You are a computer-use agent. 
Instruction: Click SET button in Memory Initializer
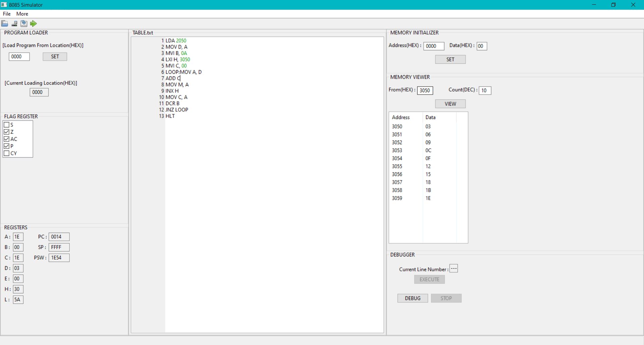click(x=450, y=59)
